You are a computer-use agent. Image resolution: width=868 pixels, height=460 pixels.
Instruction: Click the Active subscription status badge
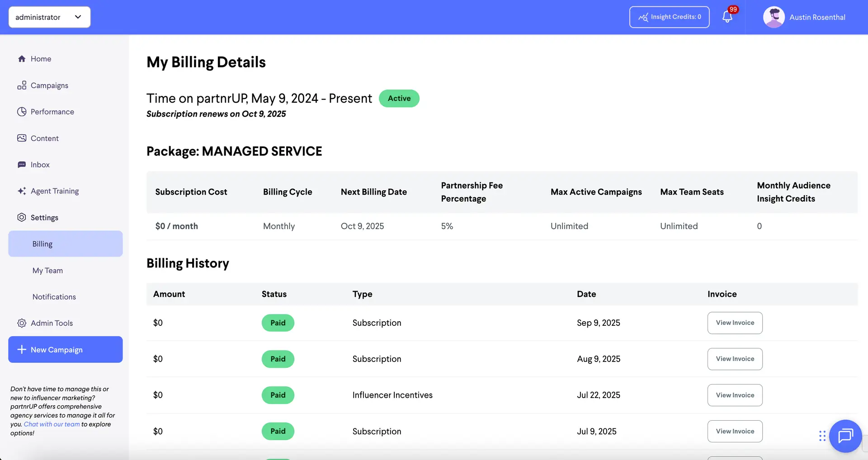click(399, 98)
